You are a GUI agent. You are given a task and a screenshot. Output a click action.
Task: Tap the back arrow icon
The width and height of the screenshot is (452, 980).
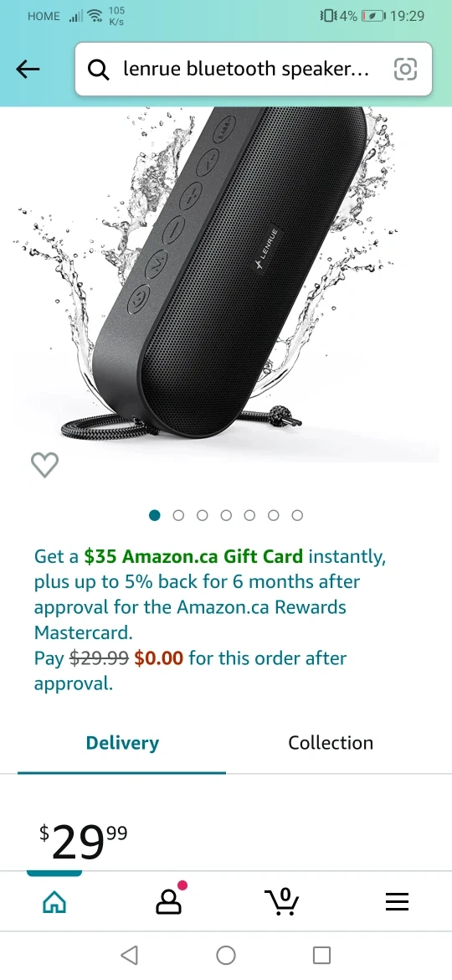28,70
